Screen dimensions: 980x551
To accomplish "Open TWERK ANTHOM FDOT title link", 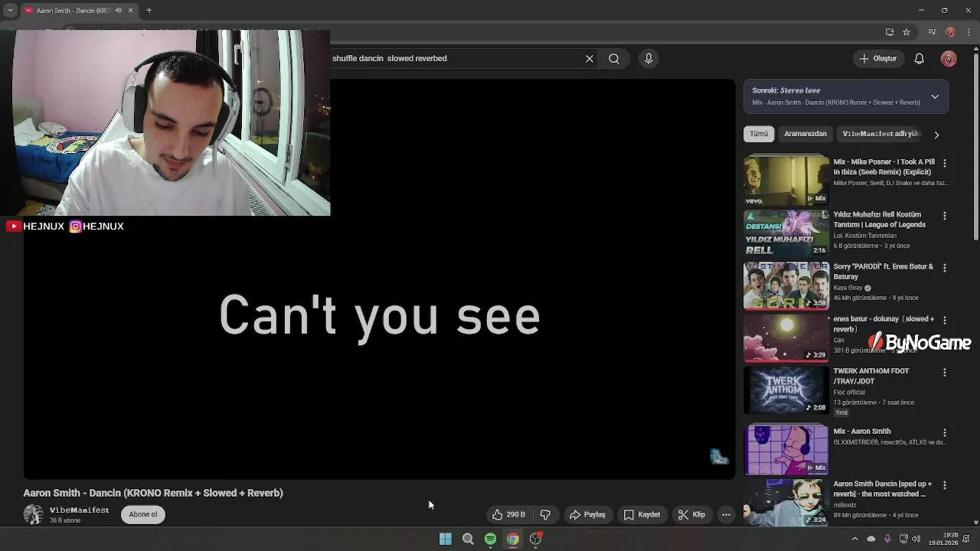I will coord(871,376).
